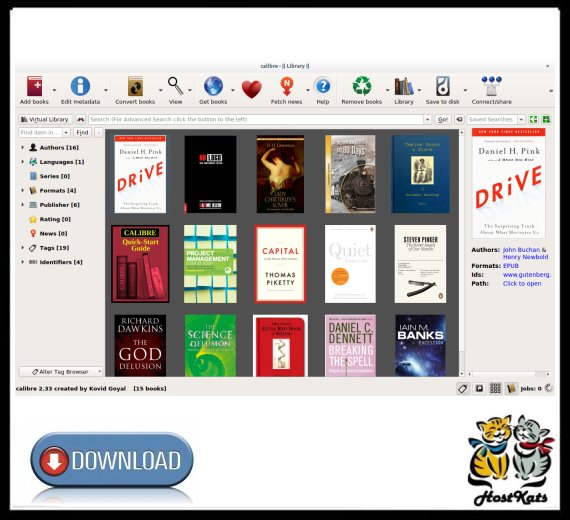Expand the Authors [16] category
This screenshot has width=570, height=520.
23,147
